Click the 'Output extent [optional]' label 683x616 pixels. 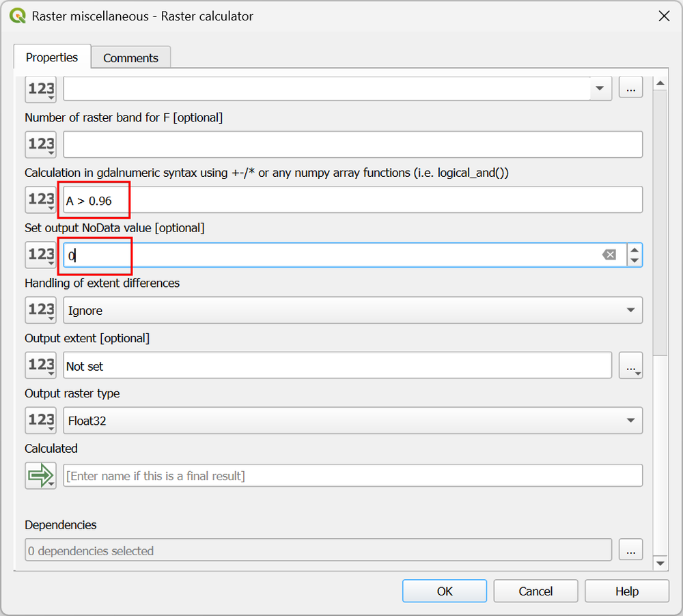pos(87,338)
